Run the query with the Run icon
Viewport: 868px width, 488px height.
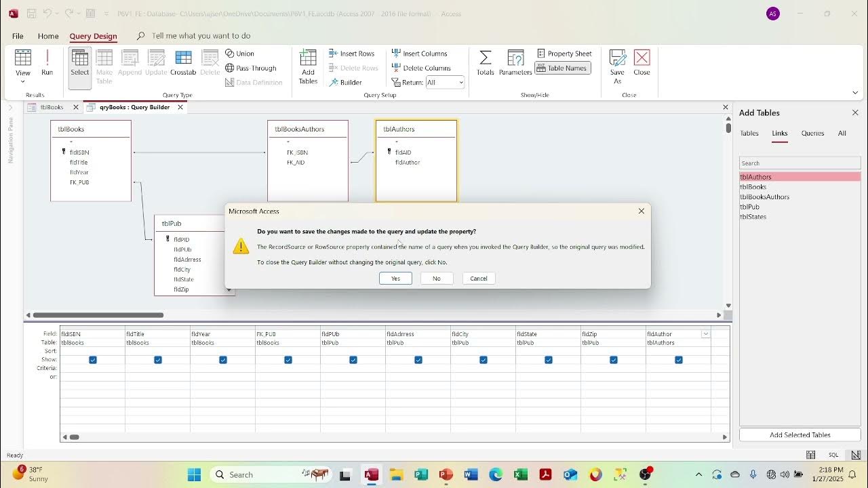click(x=47, y=62)
